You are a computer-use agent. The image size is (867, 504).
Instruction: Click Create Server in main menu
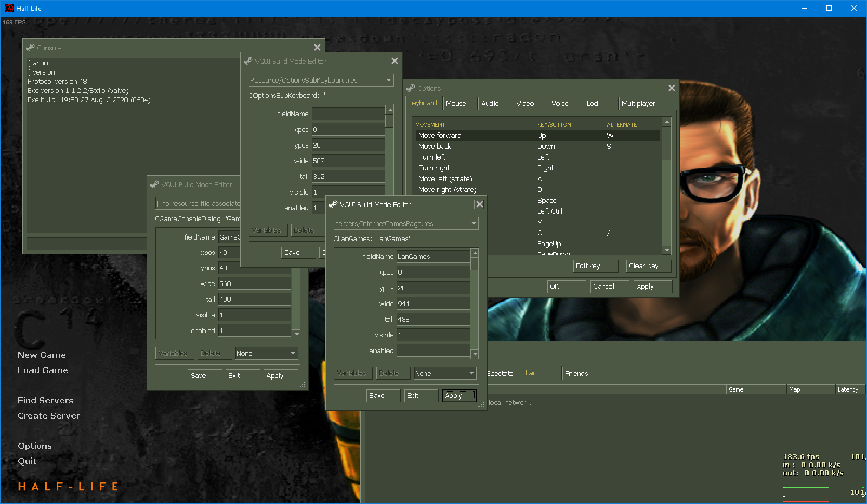[49, 416]
